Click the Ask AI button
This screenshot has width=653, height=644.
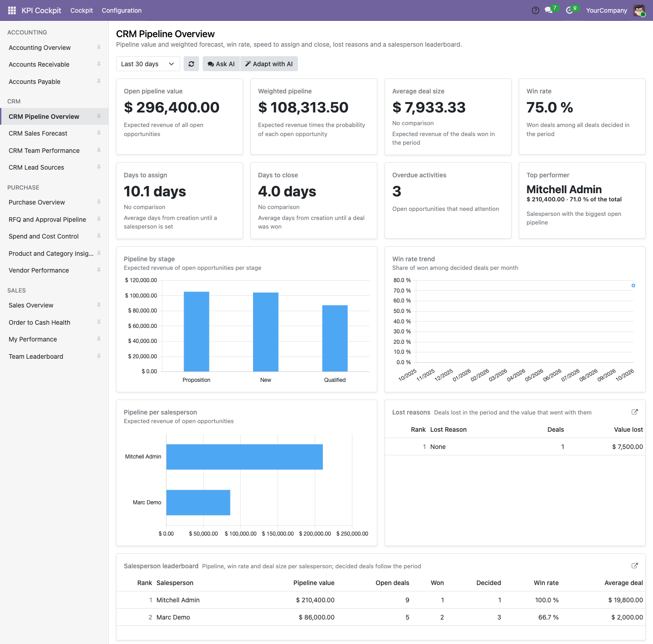coord(221,64)
